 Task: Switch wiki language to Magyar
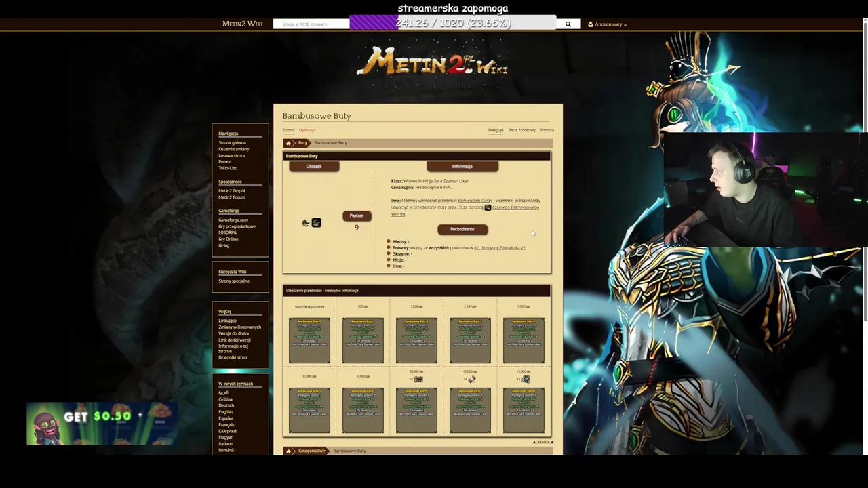click(225, 438)
